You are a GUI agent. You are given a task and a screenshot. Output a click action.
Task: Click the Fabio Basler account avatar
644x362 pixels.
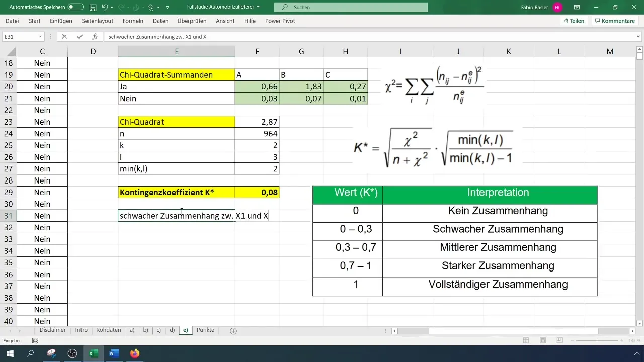tap(557, 7)
